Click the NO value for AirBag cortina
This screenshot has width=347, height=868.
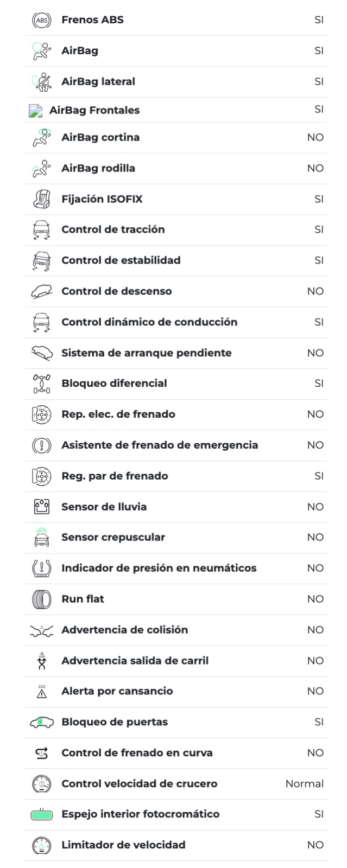(315, 137)
